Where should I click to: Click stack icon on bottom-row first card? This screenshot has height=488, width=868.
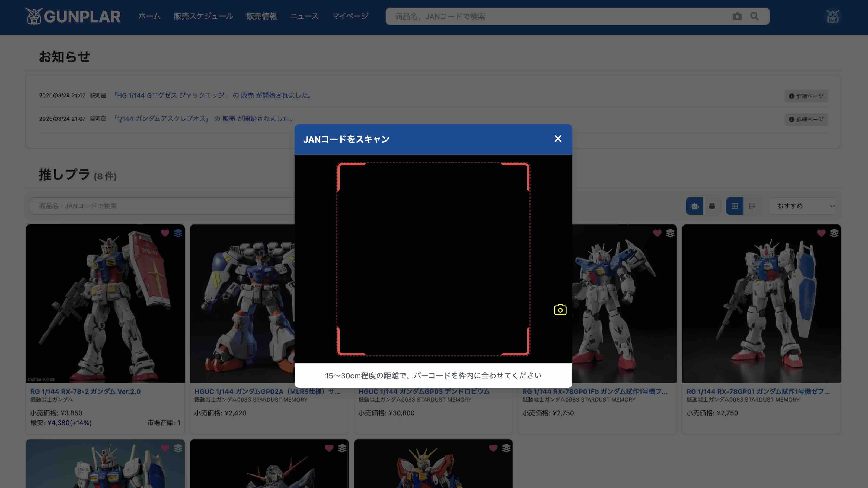178,448
